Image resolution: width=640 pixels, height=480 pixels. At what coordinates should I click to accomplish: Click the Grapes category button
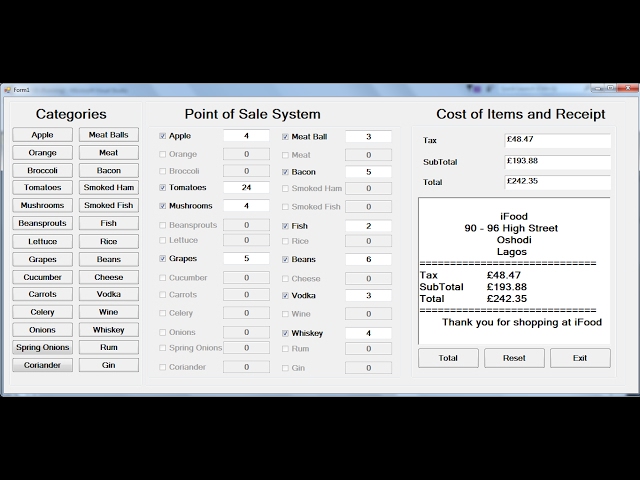coord(42,259)
